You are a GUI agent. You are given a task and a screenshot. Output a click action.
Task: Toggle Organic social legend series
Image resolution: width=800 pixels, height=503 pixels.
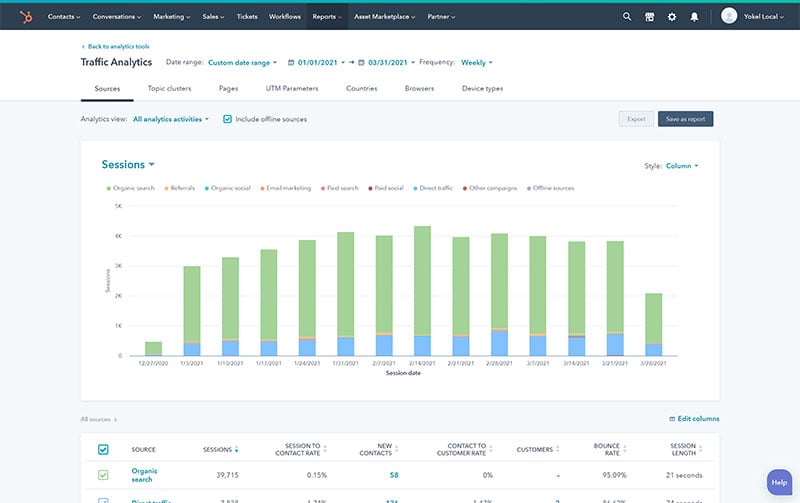228,188
